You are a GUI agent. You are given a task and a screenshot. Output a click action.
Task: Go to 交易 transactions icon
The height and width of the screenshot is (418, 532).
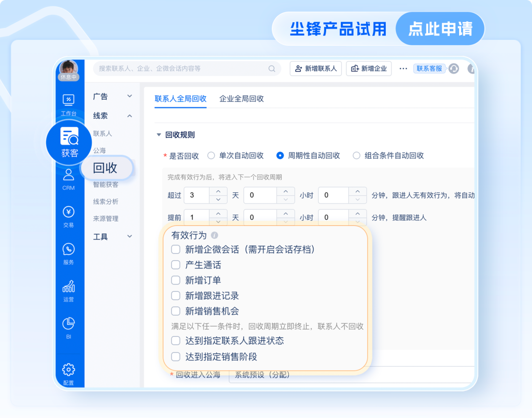point(68,213)
